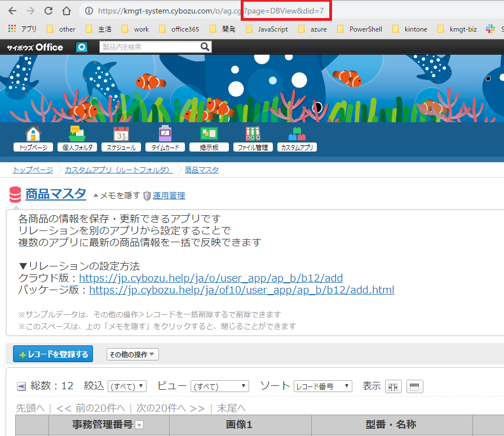Click the blue Cybozu Office logo icon
This screenshot has height=436, width=504.
point(82,47)
